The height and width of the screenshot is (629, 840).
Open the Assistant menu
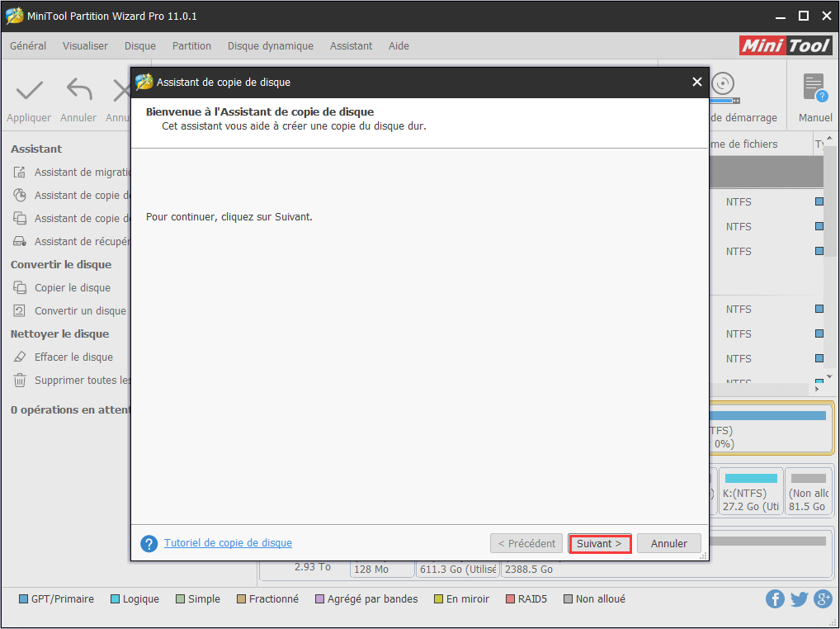[351, 46]
